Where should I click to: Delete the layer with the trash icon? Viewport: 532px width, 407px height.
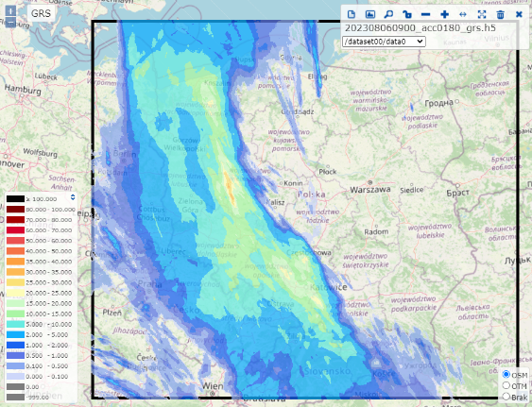(501, 14)
